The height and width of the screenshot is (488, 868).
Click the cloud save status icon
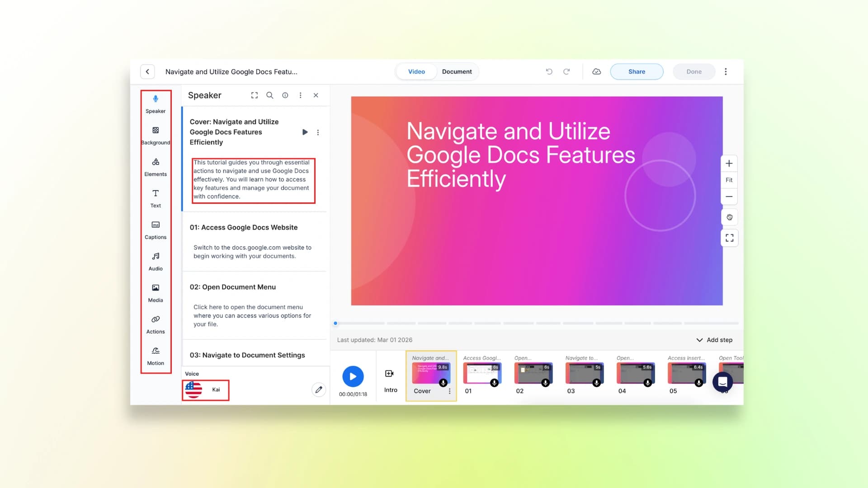(x=596, y=72)
